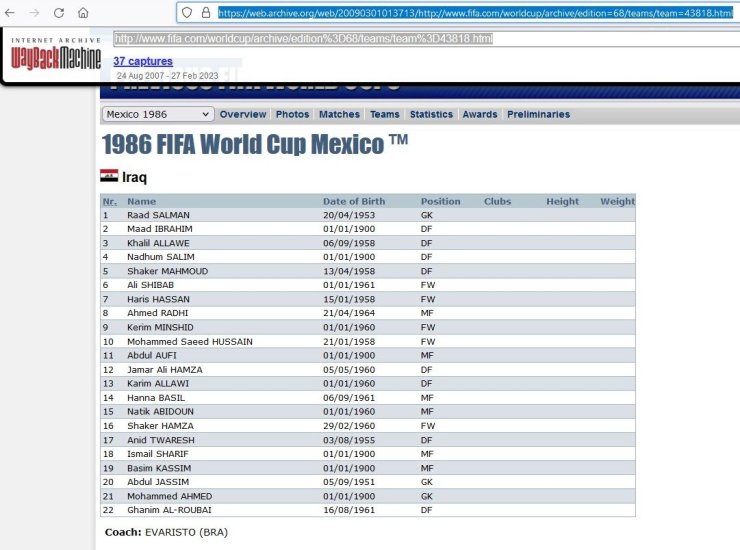Click the padlock site security icon
740x550 pixels.
tap(206, 13)
